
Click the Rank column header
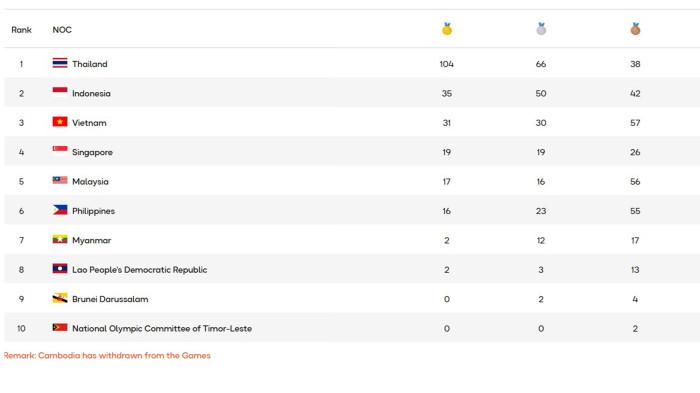[x=21, y=30]
